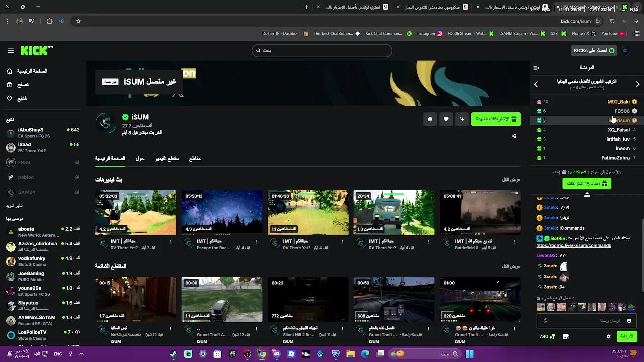The width and height of the screenshot is (644, 362).
Task: Open chat settings gear icon
Action: (x=609, y=336)
